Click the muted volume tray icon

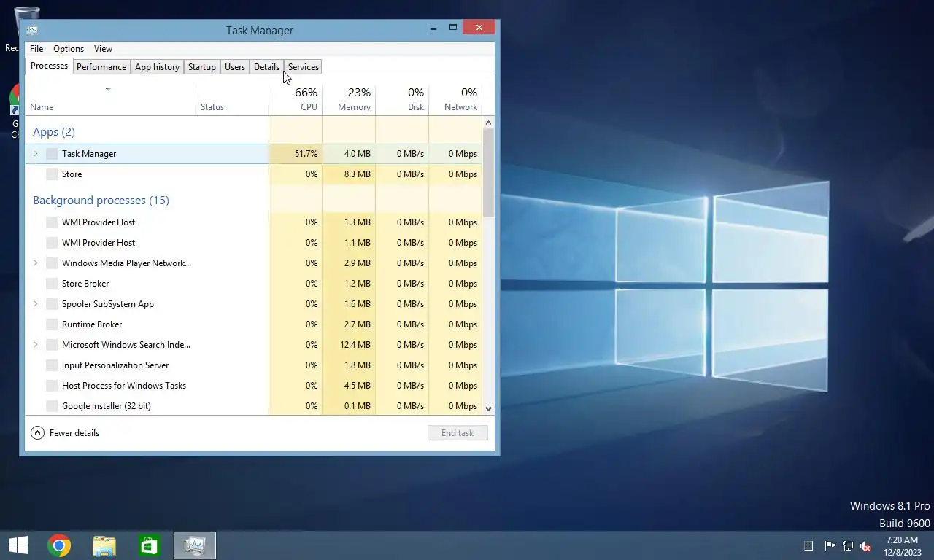click(x=865, y=546)
